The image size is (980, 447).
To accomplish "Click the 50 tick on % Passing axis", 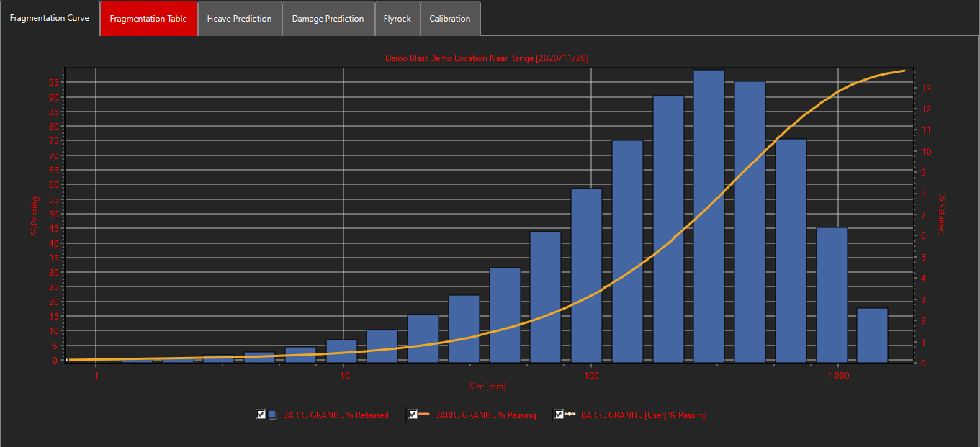I will 53,215.
